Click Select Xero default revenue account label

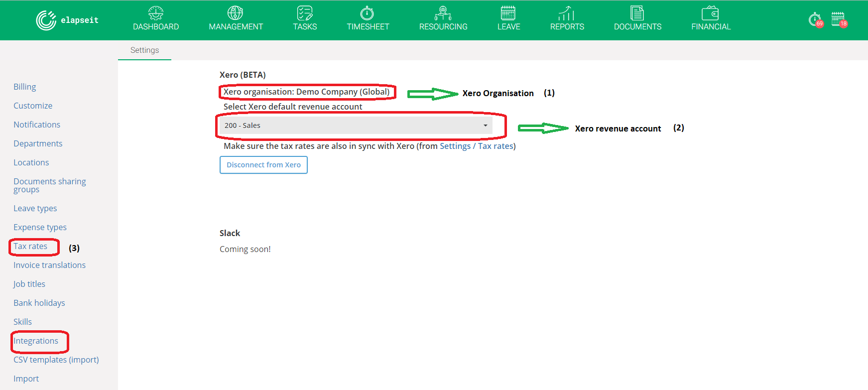pos(293,107)
